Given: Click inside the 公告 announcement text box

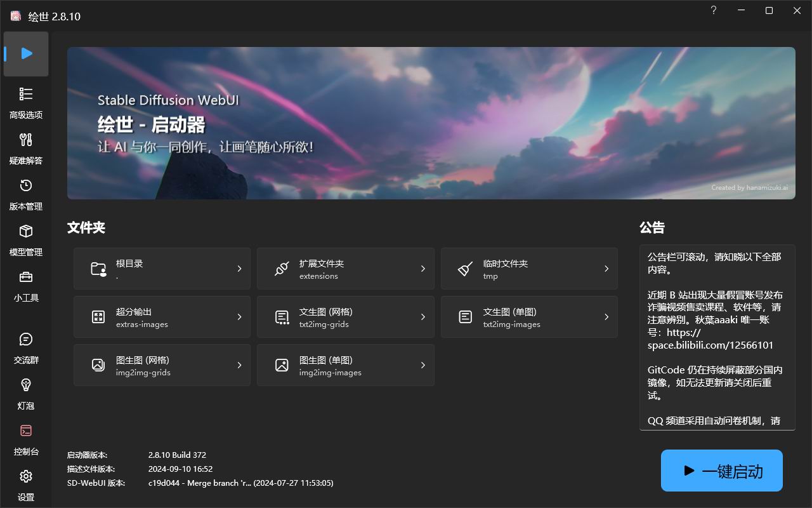Looking at the screenshot, I should coord(717,337).
